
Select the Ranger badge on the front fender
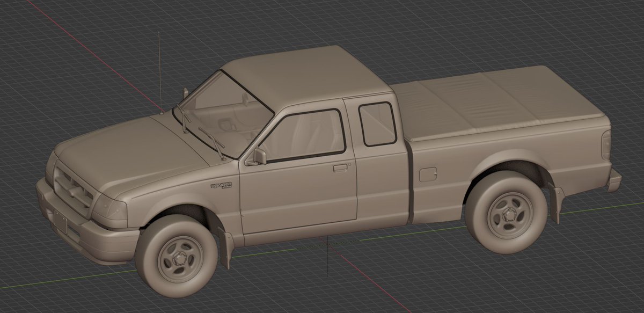[x=221, y=186]
